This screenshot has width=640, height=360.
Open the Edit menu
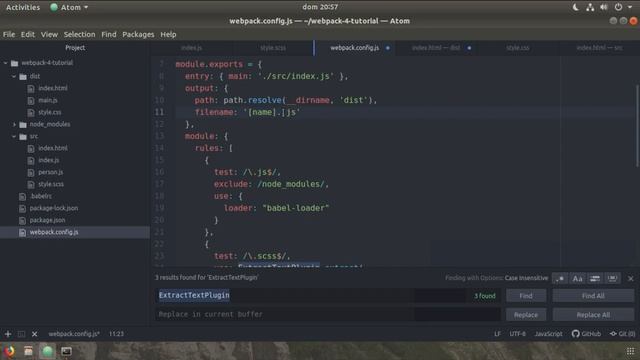pyautogui.click(x=28, y=34)
